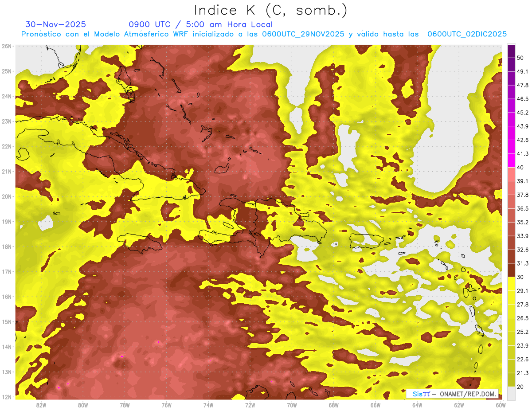532x411 pixels.
Task: Click the '82W' longitude axis label
Action: [41, 405]
